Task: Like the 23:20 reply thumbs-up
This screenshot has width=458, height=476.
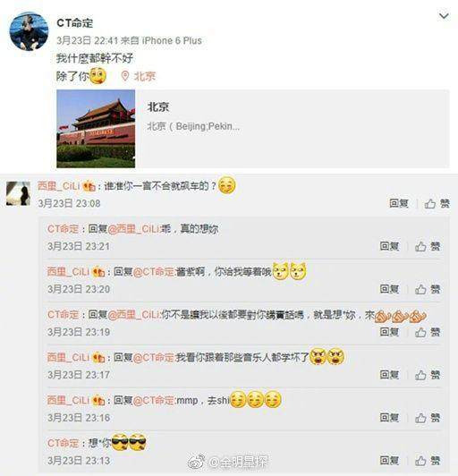Action: (428, 289)
